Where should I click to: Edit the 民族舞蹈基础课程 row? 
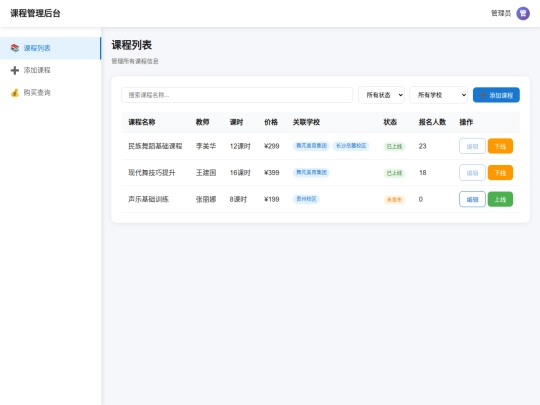[472, 146]
